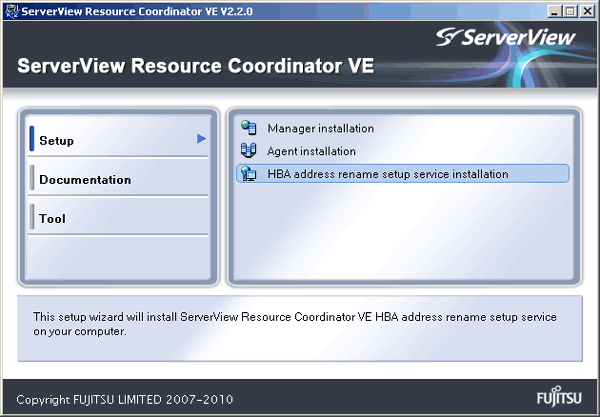Click the FUJITSU logo in the footer
The height and width of the screenshot is (417, 600).
point(559,396)
